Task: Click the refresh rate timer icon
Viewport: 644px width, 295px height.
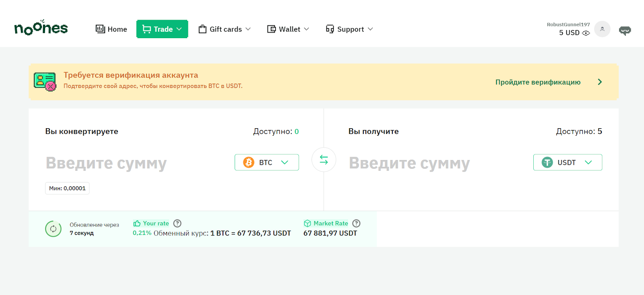Action: coord(53,229)
